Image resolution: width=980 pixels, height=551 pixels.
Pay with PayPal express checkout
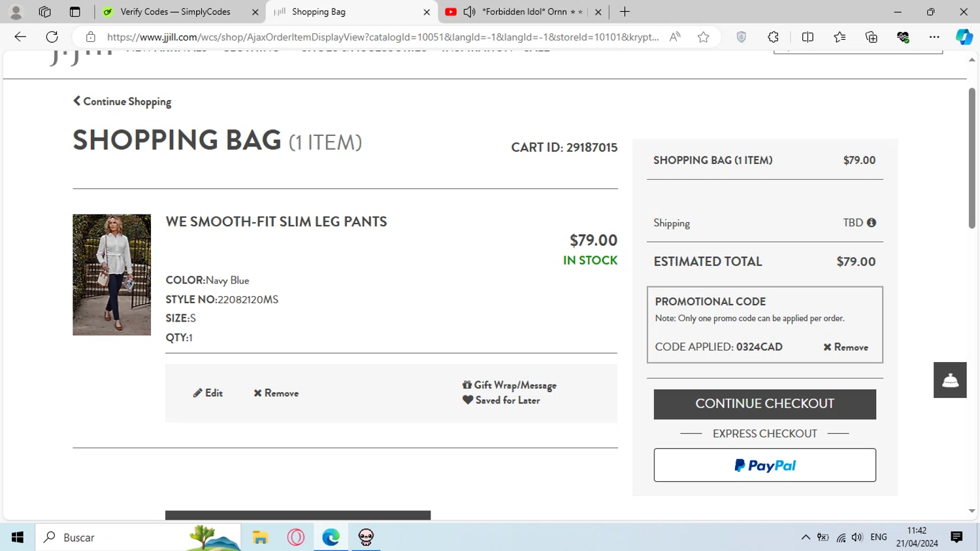(x=764, y=465)
